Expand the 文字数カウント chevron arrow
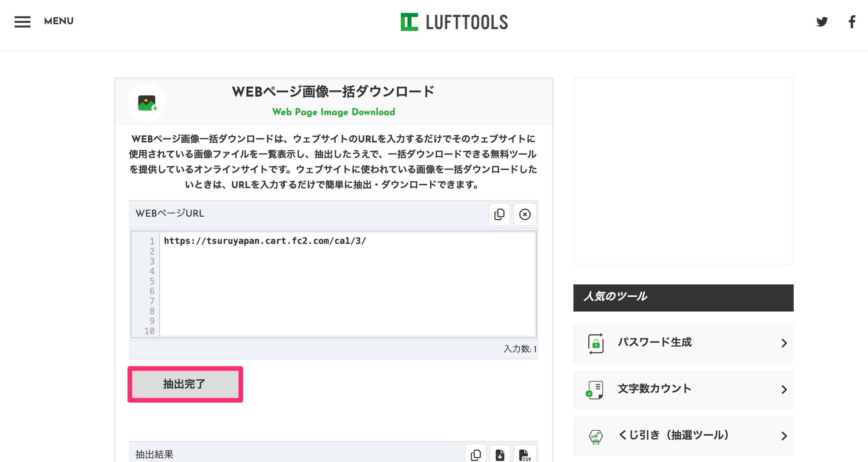This screenshot has width=868, height=462. 784,390
